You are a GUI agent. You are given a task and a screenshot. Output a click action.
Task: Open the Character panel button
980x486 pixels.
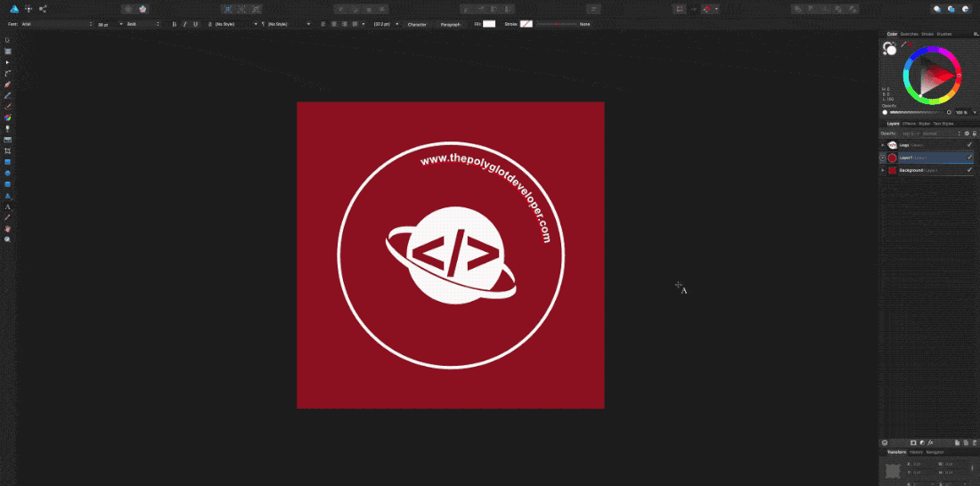pyautogui.click(x=417, y=24)
